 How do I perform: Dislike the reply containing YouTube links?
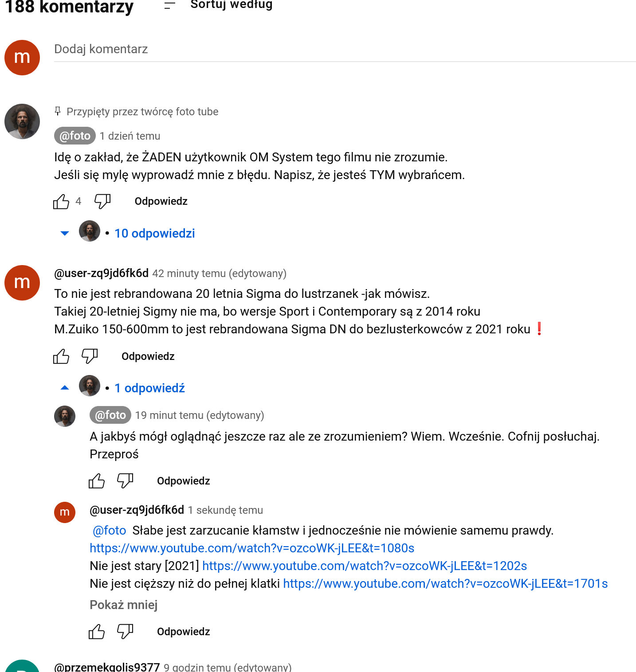point(125,632)
